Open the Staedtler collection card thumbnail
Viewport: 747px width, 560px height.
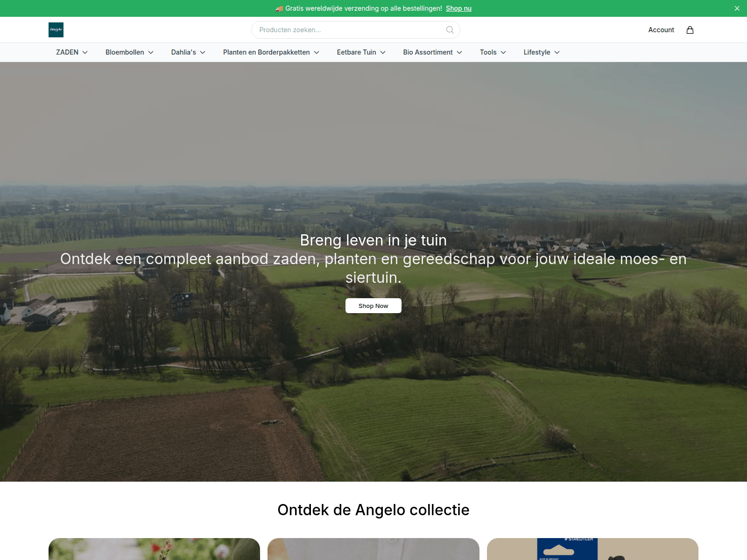coord(592,549)
